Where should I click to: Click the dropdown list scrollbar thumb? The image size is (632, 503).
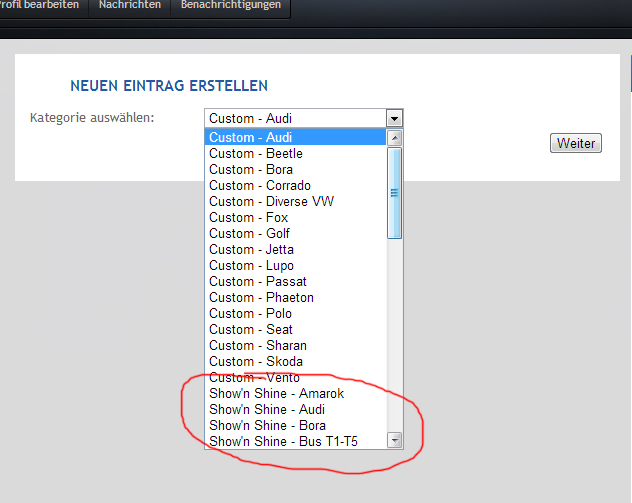point(394,193)
